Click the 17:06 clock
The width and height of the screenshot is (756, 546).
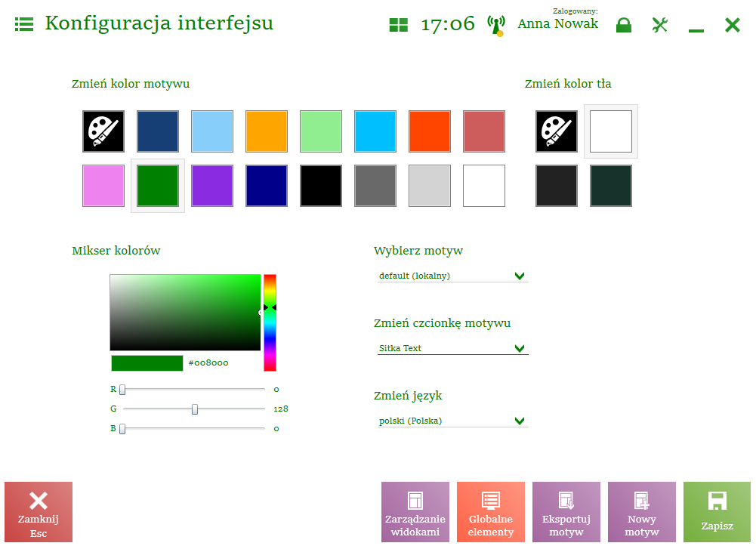tap(448, 24)
